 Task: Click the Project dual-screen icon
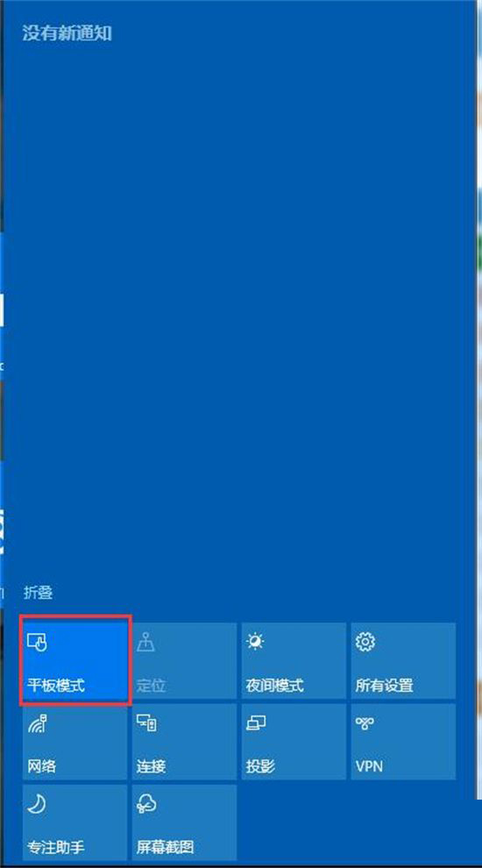[x=256, y=723]
